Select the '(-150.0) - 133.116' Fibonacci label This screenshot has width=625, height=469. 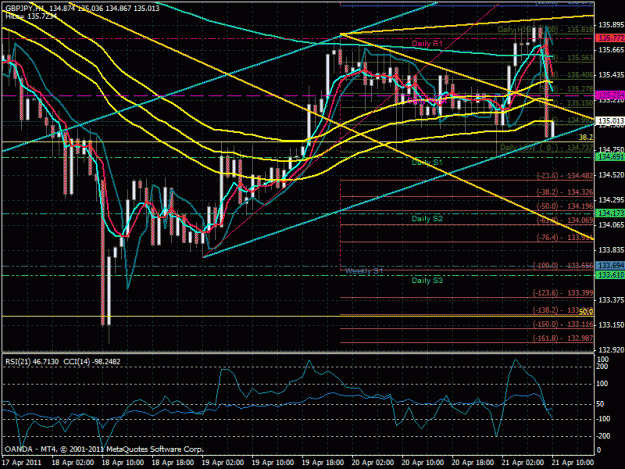pyautogui.click(x=563, y=324)
